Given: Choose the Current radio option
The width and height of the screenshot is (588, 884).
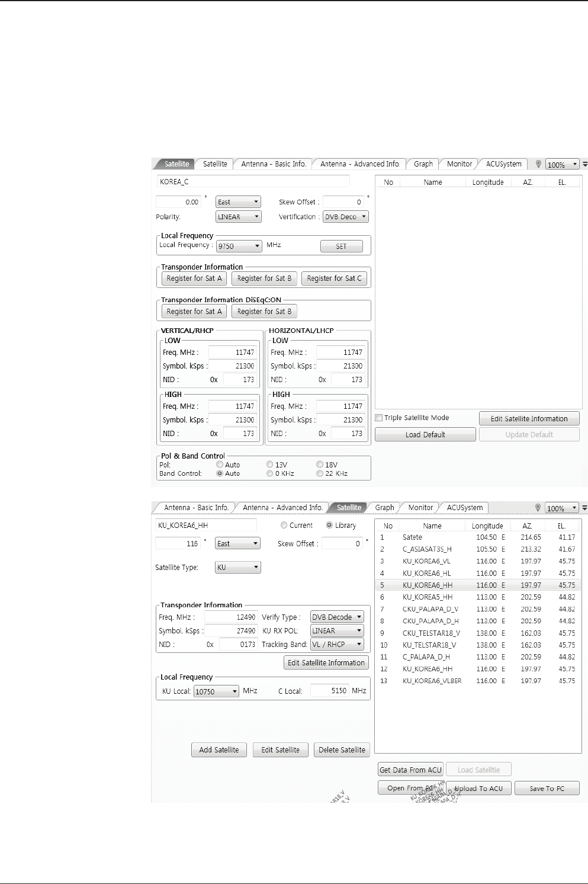Looking at the screenshot, I should [284, 526].
